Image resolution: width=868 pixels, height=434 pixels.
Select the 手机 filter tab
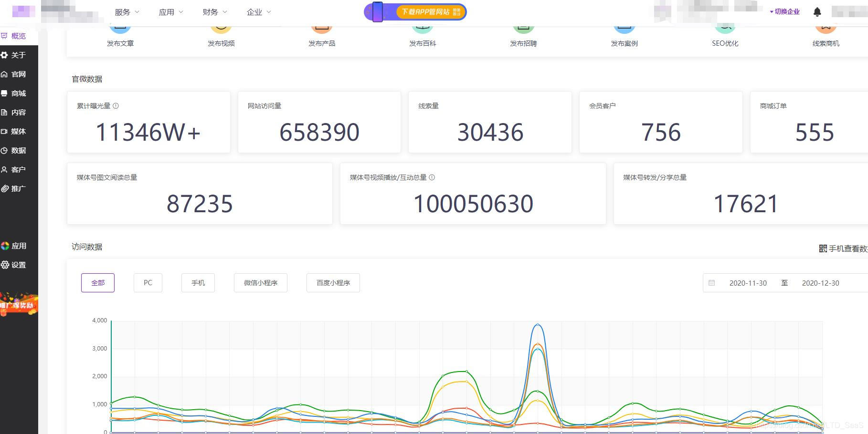[x=198, y=283]
